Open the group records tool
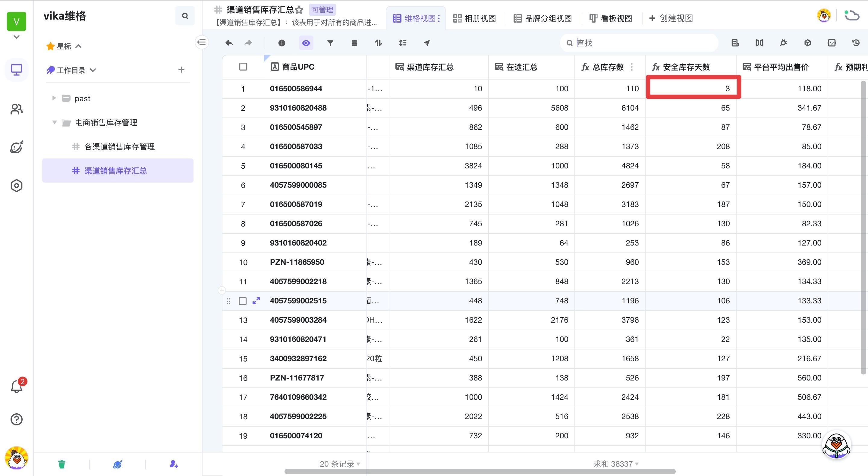The image size is (868, 476). pyautogui.click(x=354, y=43)
